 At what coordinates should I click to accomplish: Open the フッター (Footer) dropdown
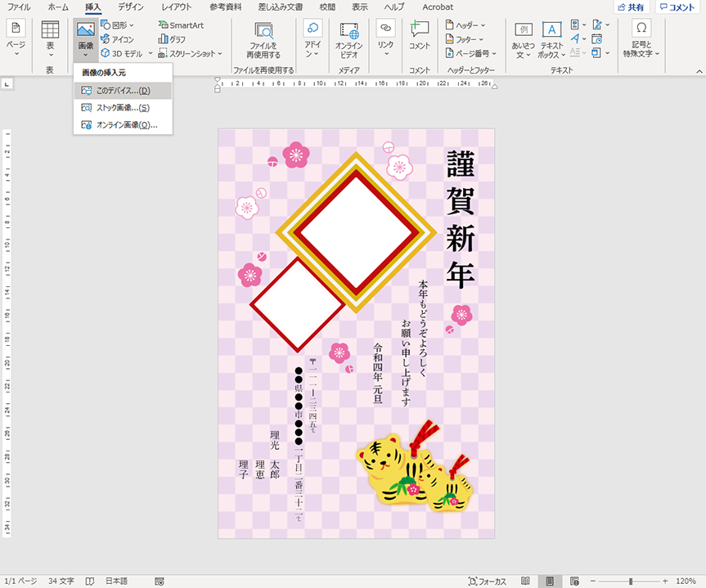(464, 39)
